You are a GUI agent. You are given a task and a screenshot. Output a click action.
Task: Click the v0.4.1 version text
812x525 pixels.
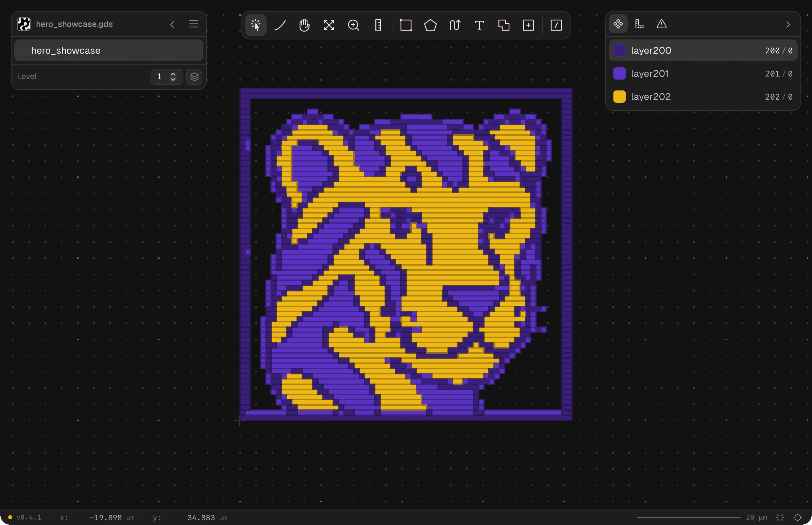[x=29, y=517]
